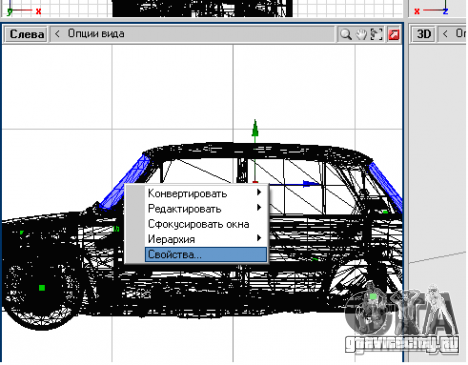Open view options chevron in 3D viewport

(x=445, y=34)
